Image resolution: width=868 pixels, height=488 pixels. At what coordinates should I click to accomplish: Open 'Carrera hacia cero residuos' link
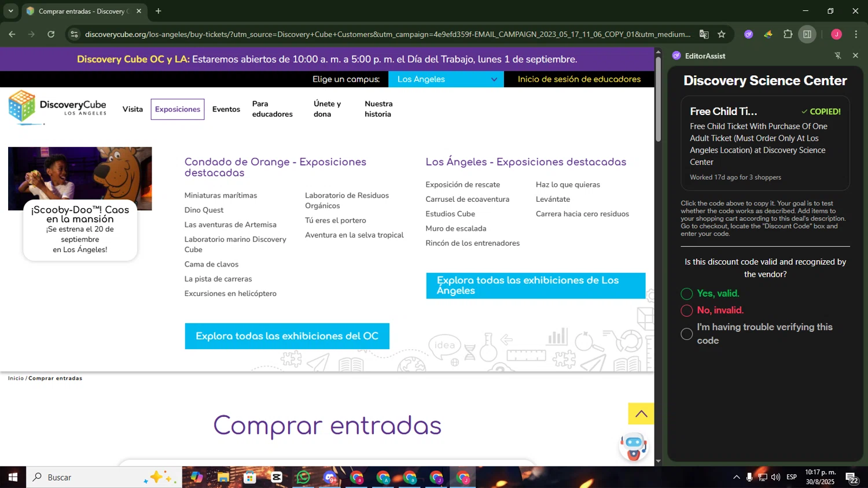click(582, 214)
